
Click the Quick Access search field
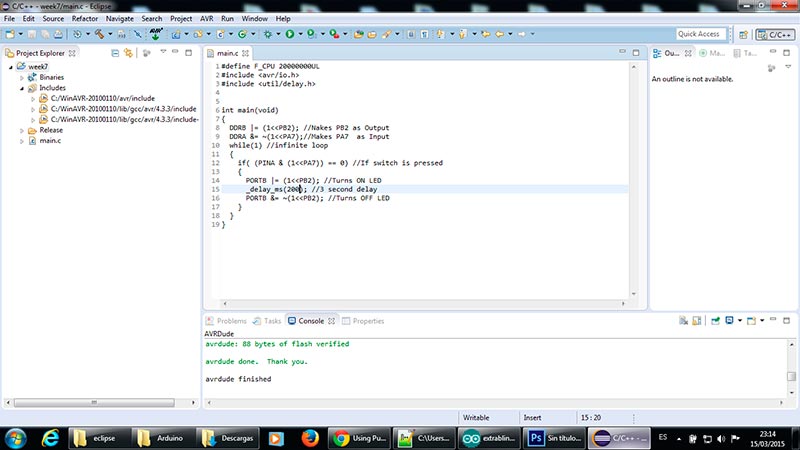tap(701, 34)
